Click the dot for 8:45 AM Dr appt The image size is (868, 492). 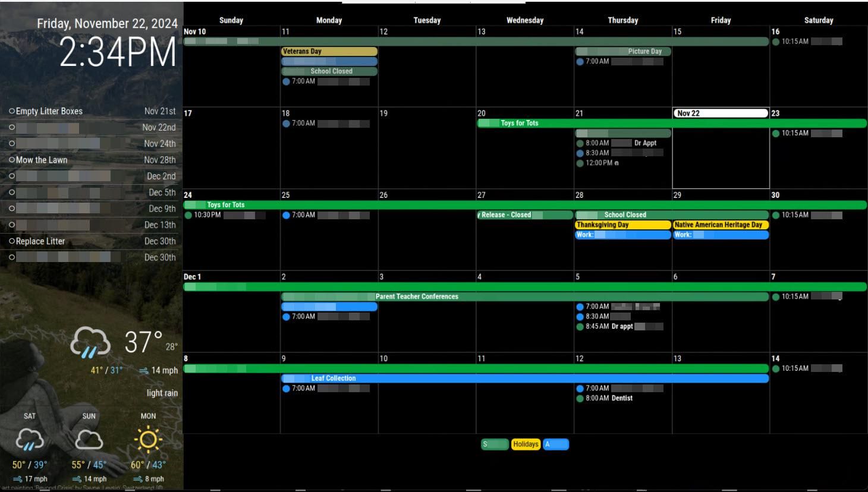(x=580, y=326)
